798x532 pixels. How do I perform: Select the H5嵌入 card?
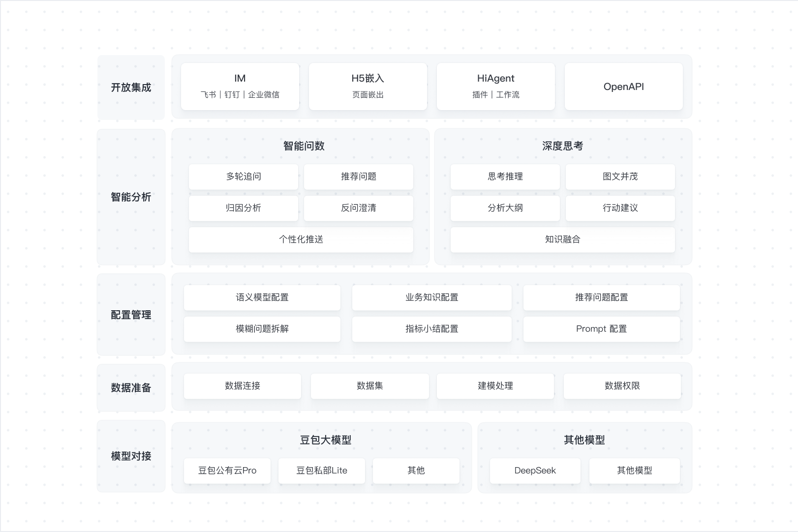coord(368,87)
